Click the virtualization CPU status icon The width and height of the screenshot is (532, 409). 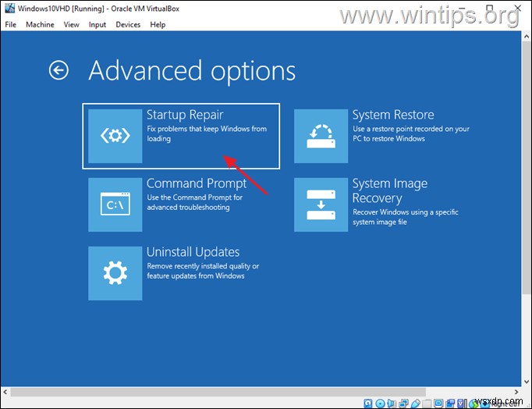click(x=461, y=404)
